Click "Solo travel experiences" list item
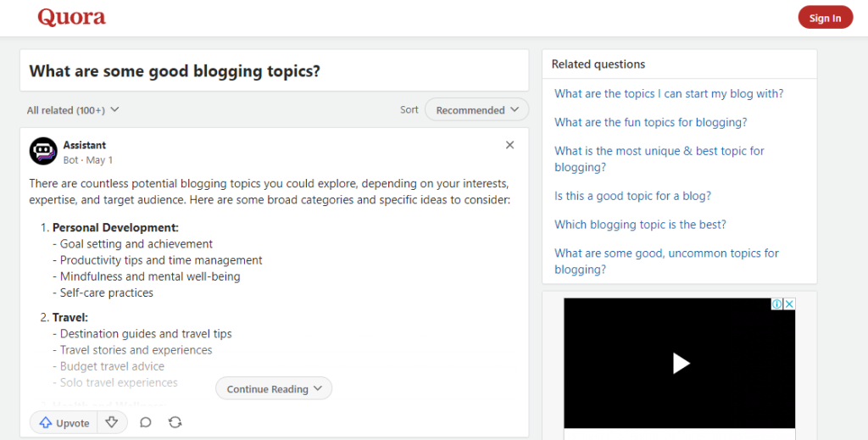 115,382
